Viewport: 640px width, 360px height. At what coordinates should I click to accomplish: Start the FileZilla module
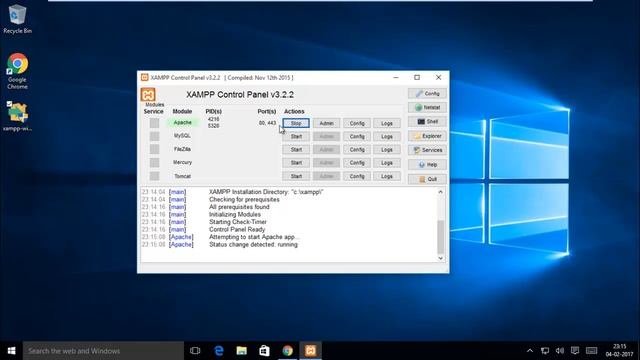pyautogui.click(x=296, y=149)
